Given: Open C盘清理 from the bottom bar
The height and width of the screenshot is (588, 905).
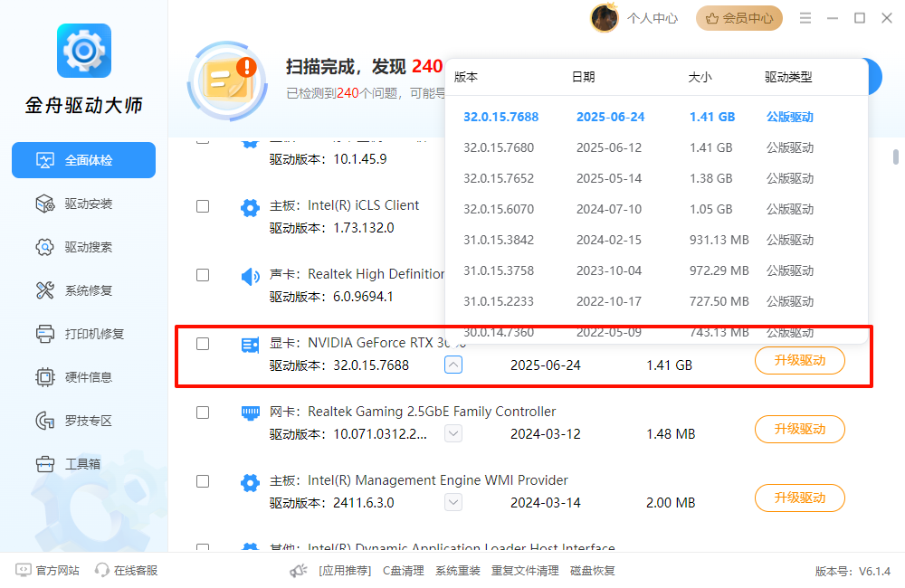Looking at the screenshot, I should (x=403, y=571).
